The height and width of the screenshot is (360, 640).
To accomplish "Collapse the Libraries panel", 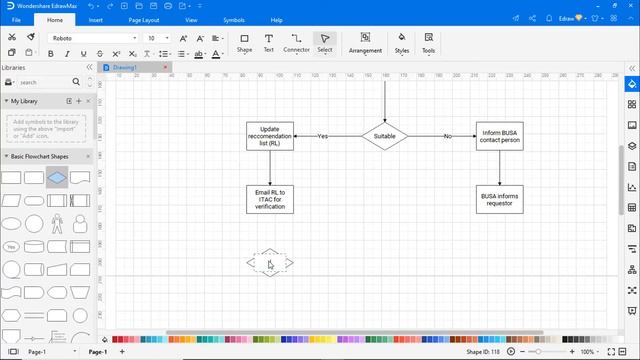I will click(89, 67).
